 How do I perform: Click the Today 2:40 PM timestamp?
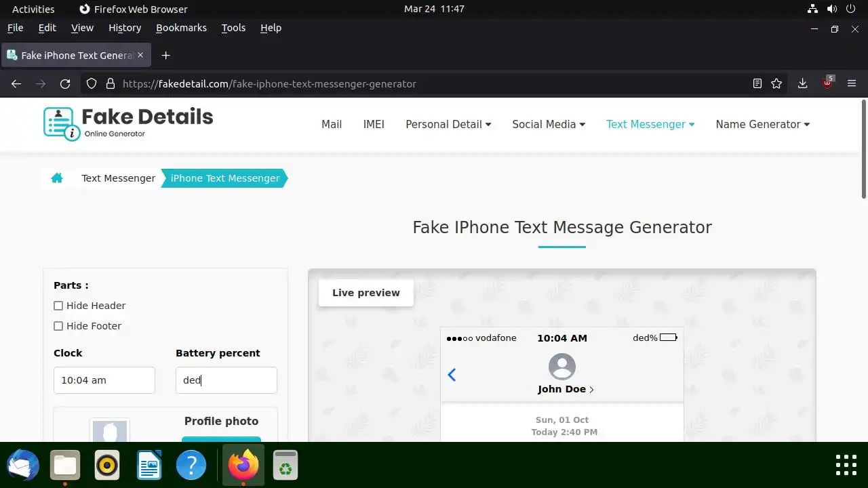click(564, 432)
